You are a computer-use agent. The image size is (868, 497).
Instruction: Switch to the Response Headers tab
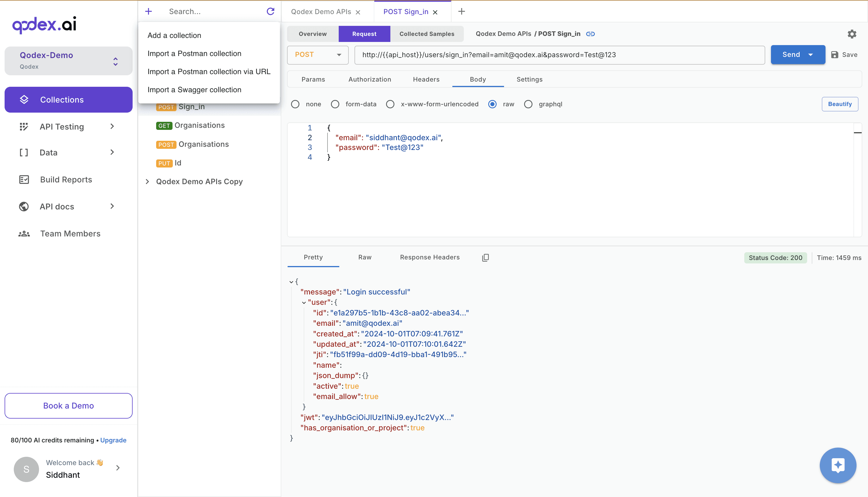(429, 257)
